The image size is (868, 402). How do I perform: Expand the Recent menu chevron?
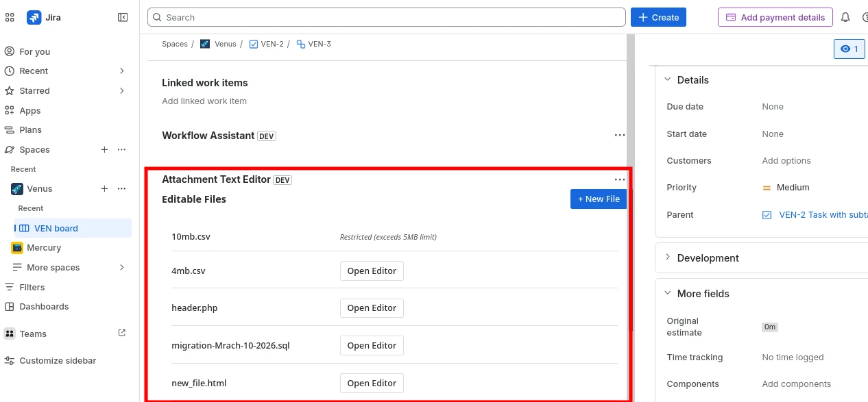(x=122, y=71)
